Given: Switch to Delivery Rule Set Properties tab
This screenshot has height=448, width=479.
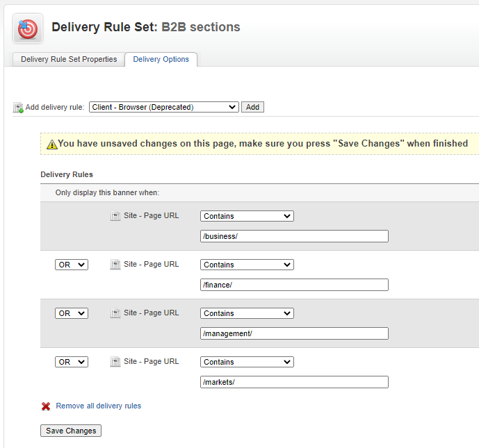Looking at the screenshot, I should click(x=69, y=59).
